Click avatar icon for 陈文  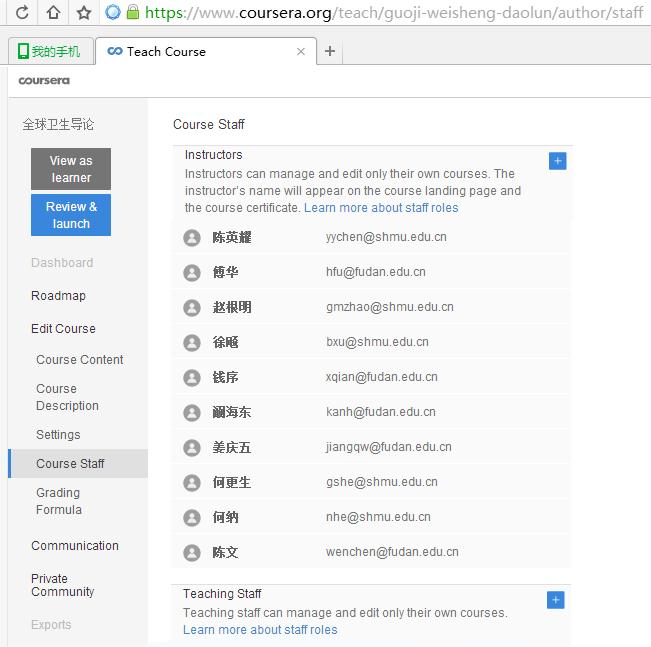(192, 553)
